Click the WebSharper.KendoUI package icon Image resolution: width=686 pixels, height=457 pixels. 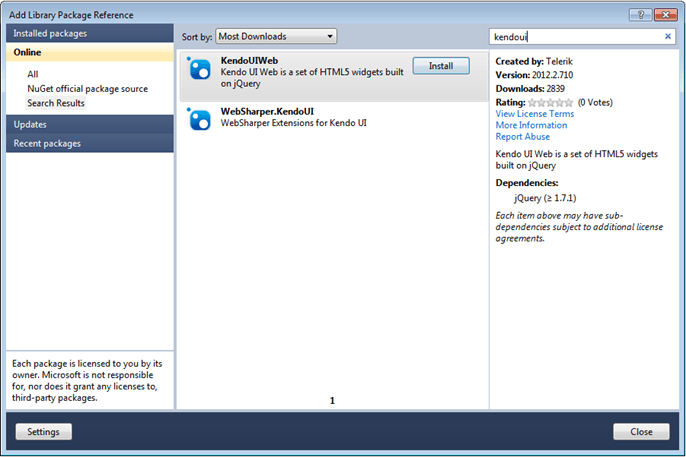click(199, 119)
